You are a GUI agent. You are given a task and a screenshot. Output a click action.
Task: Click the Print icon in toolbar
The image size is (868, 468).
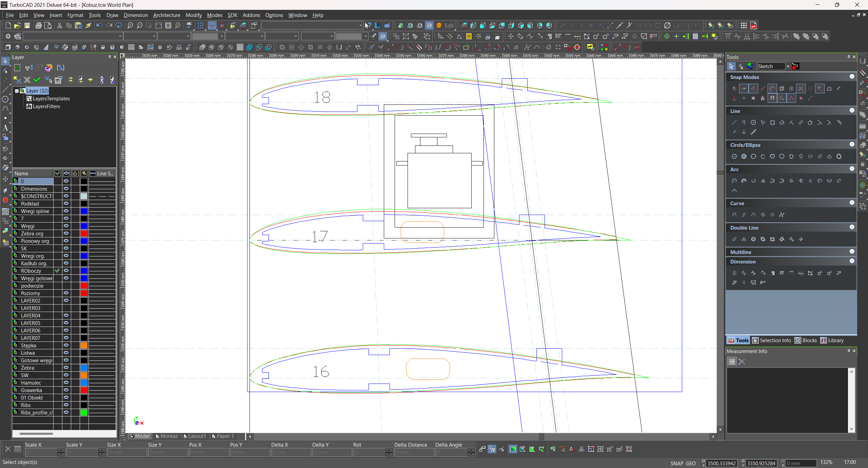39,25
